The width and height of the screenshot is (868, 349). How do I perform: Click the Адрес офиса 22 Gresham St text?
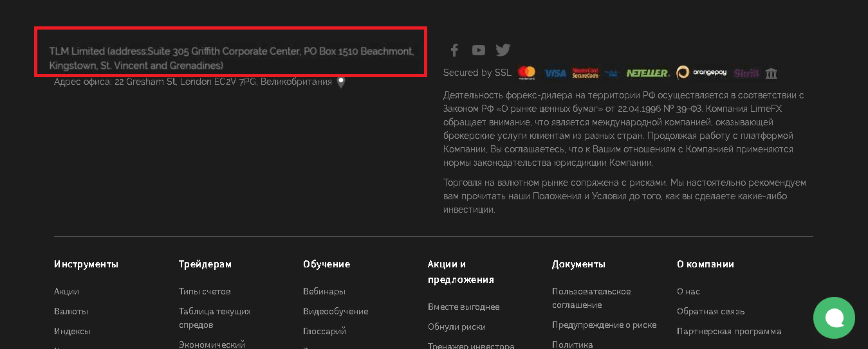click(x=193, y=82)
